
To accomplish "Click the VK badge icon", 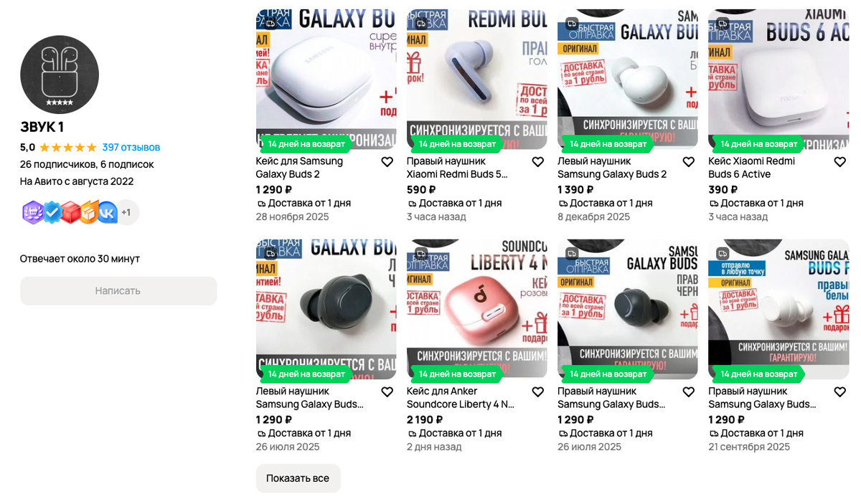I will [107, 212].
